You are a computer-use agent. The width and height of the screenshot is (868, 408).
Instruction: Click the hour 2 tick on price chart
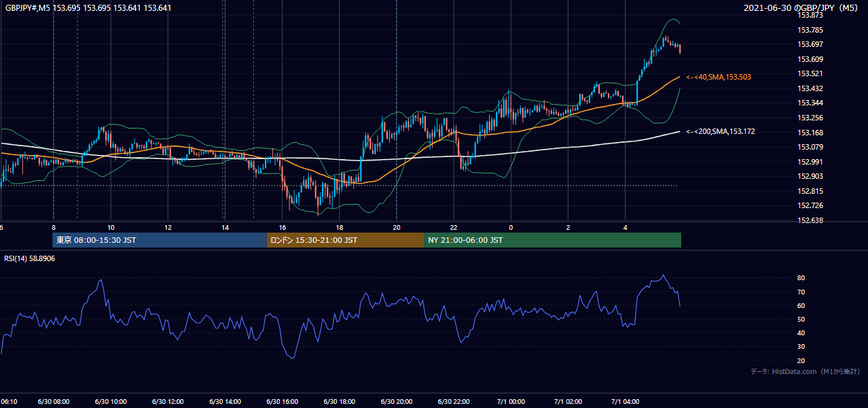[x=568, y=228]
